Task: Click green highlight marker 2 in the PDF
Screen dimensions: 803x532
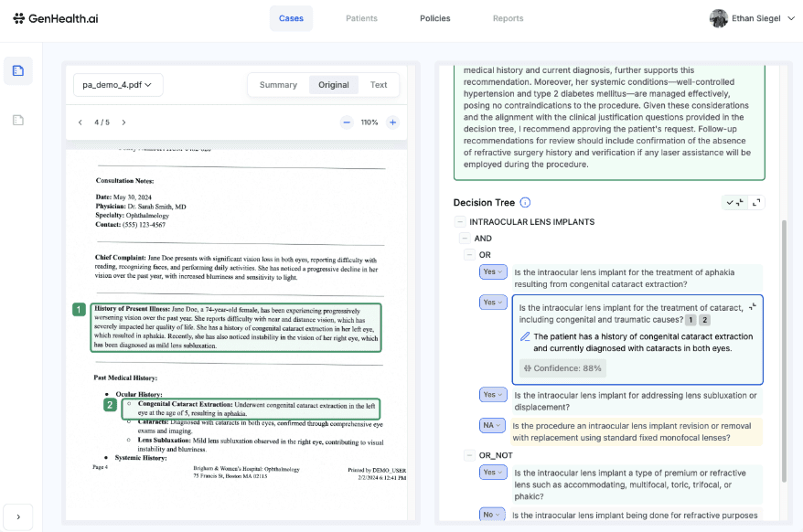Action: coord(110,405)
